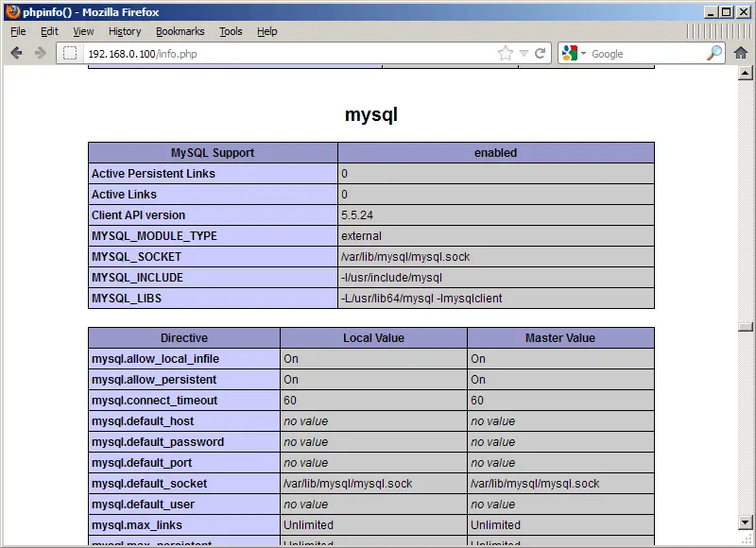Select the 'mysql.default_password' directive
Screen dimensions: 756x548
158,442
